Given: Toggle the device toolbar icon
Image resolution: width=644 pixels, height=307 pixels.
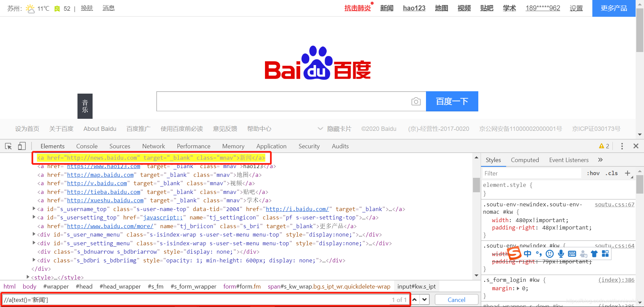Looking at the screenshot, I should [x=22, y=146].
